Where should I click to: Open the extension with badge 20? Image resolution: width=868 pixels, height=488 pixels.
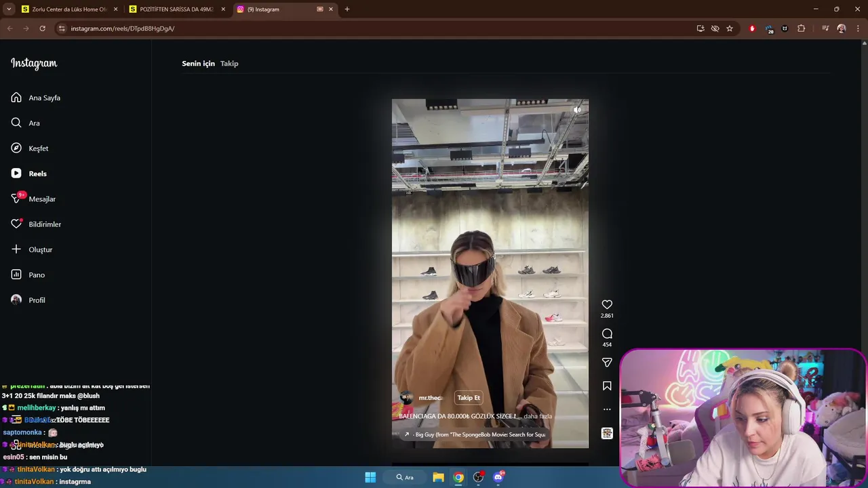click(769, 28)
